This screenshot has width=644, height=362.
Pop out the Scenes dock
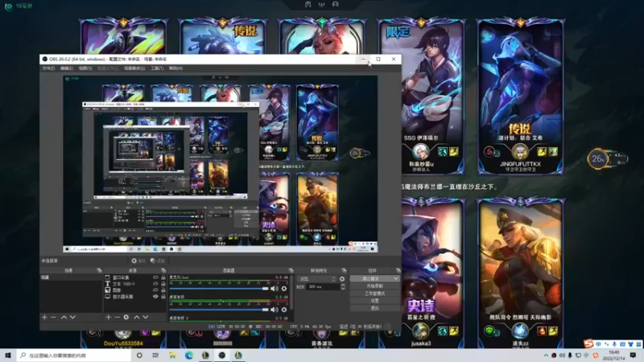point(99,270)
